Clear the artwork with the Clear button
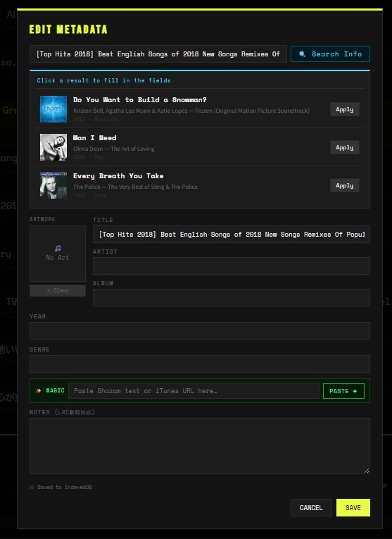 [58, 290]
